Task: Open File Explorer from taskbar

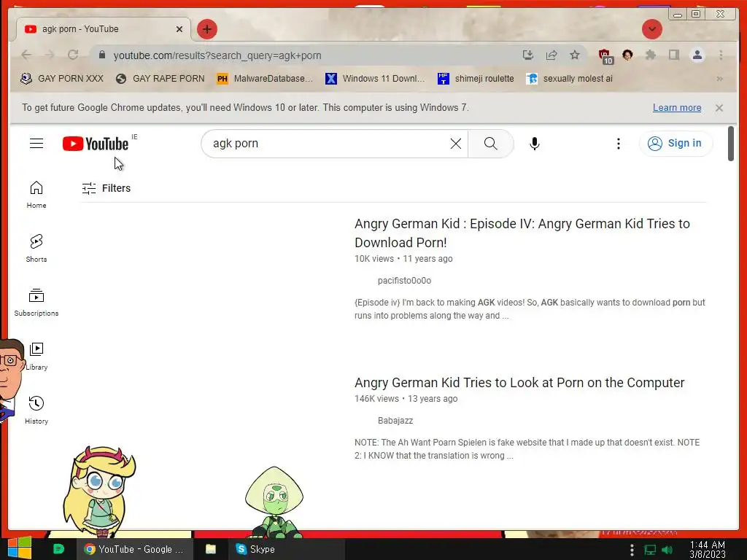Action: 211,549
